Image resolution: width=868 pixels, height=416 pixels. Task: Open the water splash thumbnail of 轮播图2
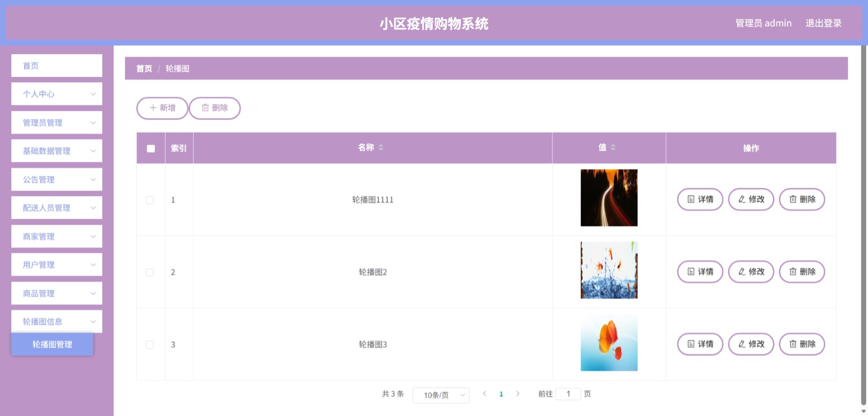coord(609,270)
